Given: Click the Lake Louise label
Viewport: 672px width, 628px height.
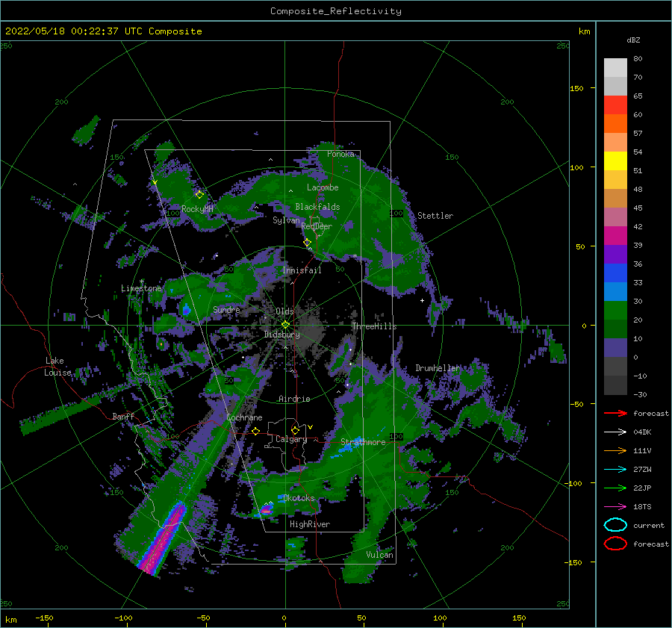Looking at the screenshot, I should (x=57, y=367).
